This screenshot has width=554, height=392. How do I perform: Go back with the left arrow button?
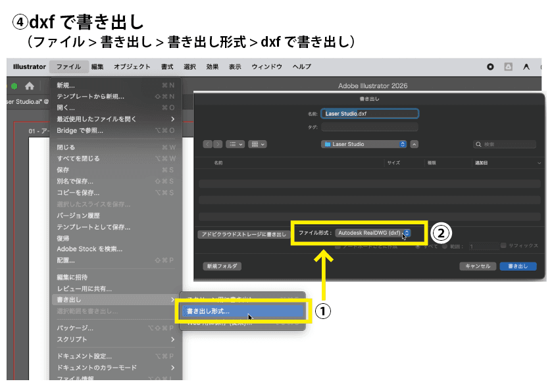pos(208,144)
